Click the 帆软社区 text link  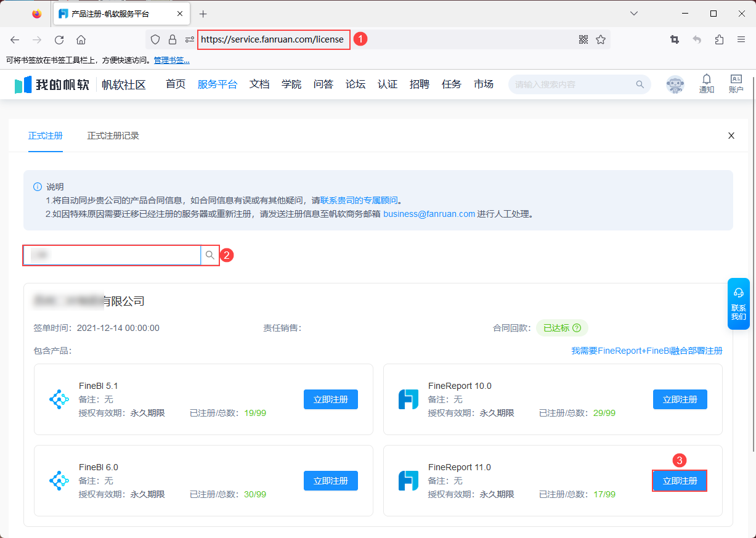point(124,85)
